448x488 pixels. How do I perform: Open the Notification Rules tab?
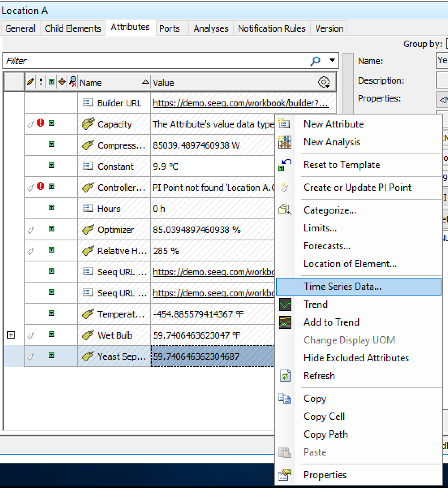271,28
